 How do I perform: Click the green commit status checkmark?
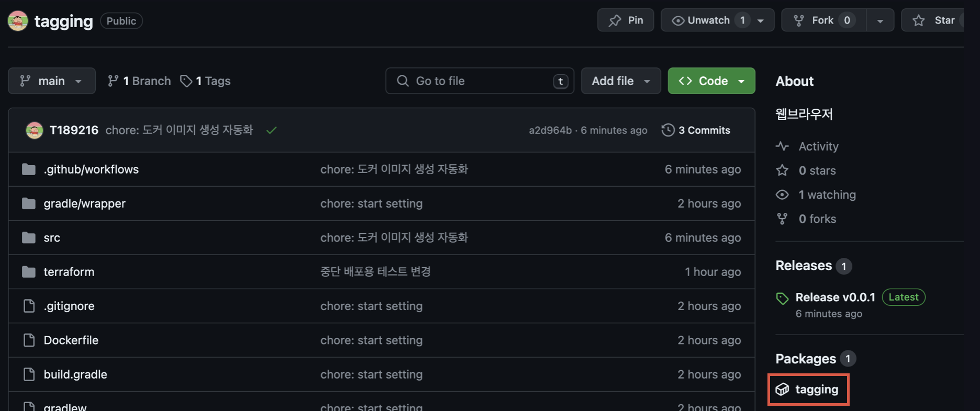tap(271, 130)
